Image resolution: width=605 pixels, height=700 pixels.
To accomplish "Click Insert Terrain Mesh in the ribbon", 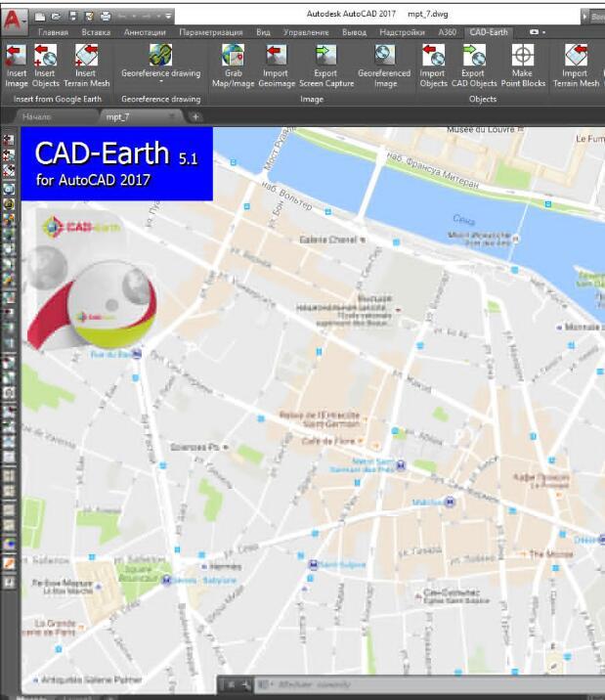I will click(87, 66).
